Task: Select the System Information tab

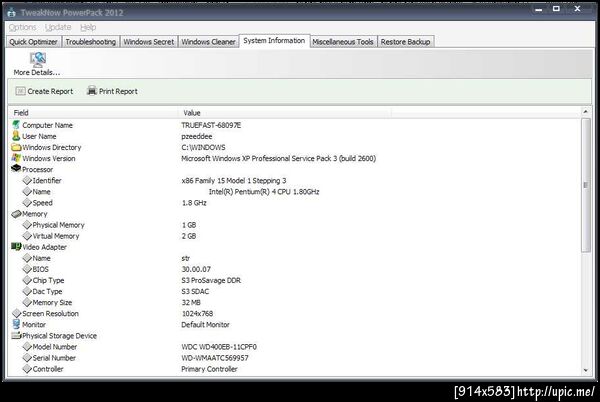Action: click(274, 41)
